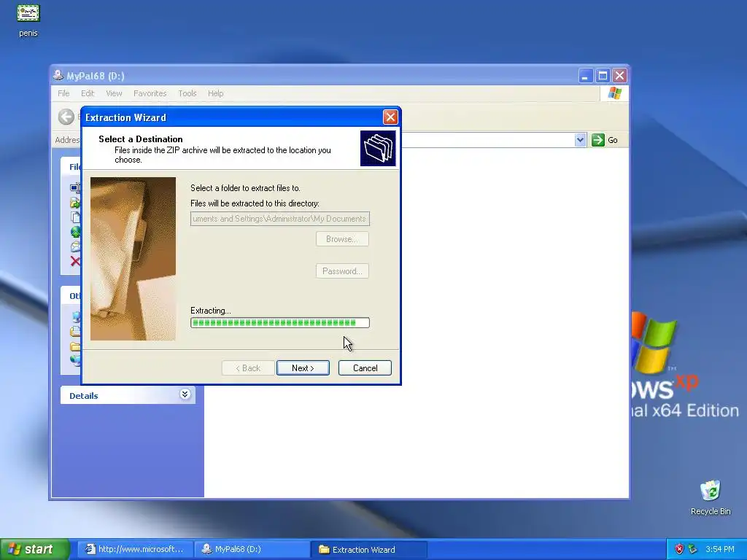
Task: Close the MyPal68 (D:) Explorer window
Action: pyautogui.click(x=620, y=76)
